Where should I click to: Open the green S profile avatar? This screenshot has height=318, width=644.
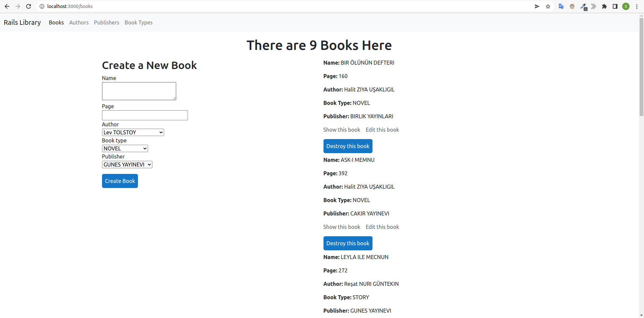click(x=626, y=6)
